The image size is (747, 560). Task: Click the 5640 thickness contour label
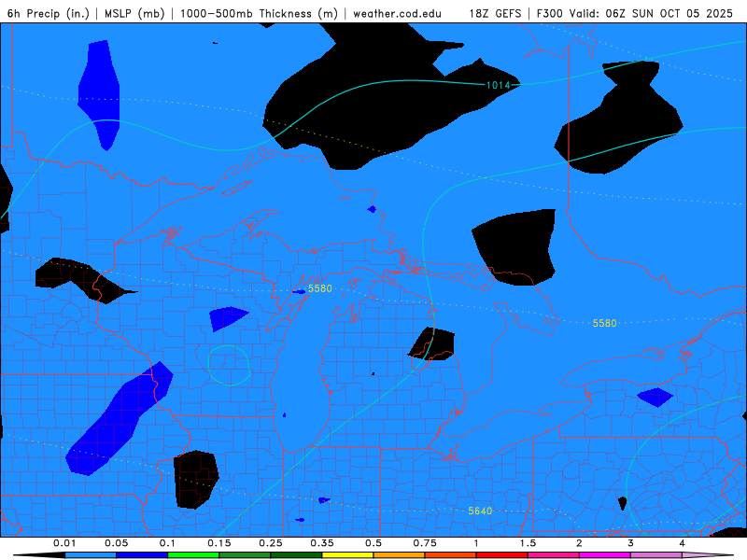click(480, 511)
